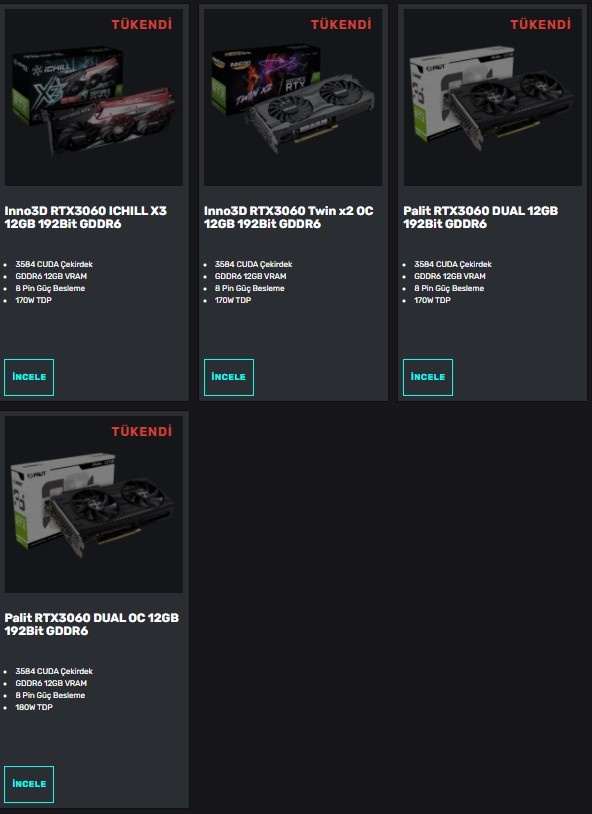592x814 pixels.
Task: Open the Inno3D Twin x2 OC product image
Action: (293, 97)
